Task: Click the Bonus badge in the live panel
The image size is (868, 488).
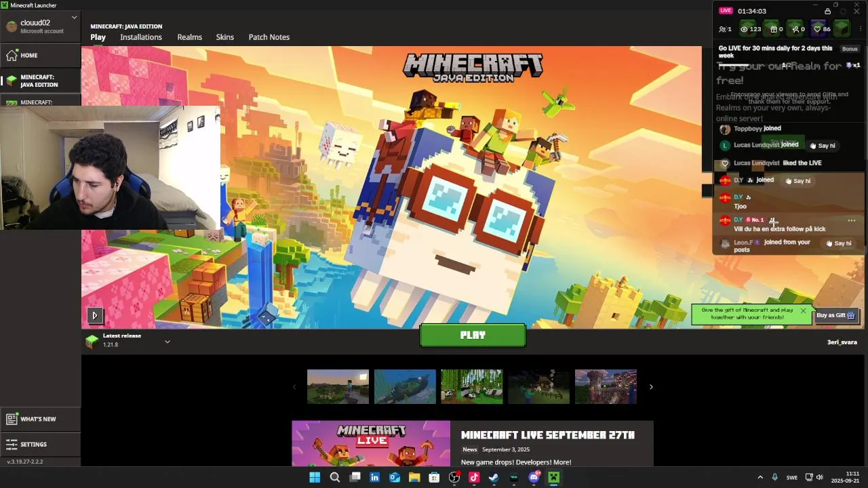Action: tap(850, 49)
